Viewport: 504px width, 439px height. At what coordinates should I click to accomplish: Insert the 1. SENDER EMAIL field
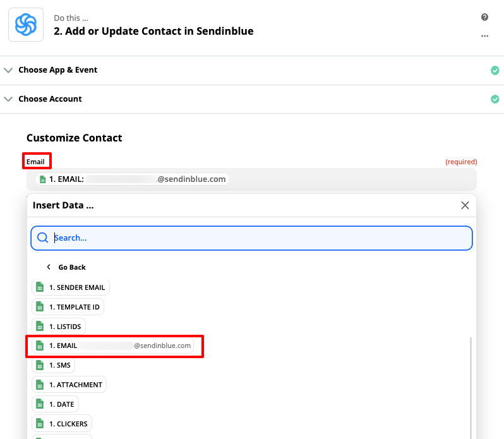tap(71, 287)
